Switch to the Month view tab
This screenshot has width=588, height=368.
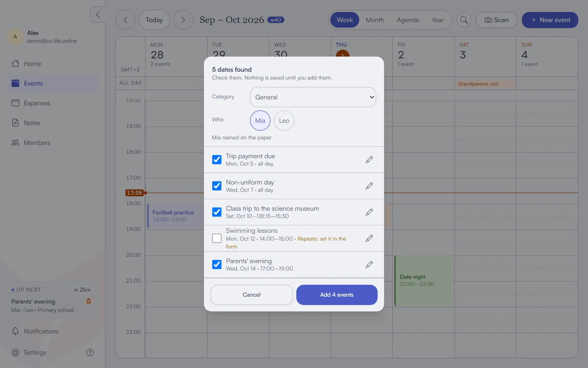pos(375,20)
